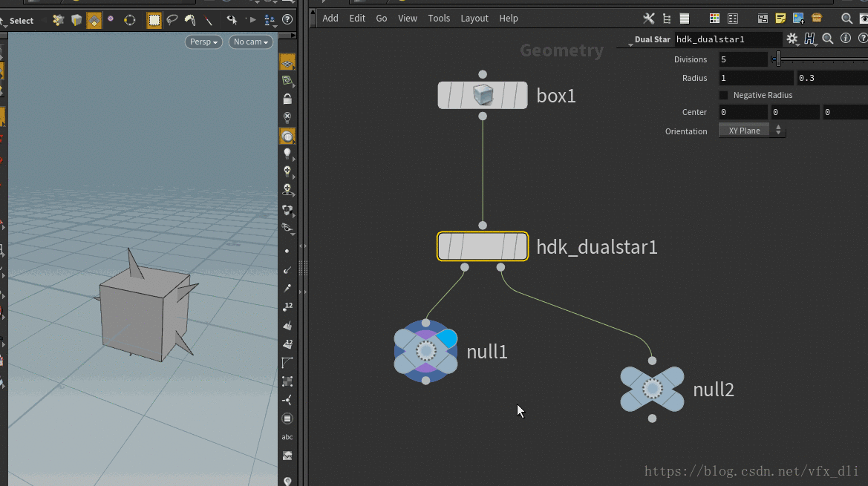Open the Persp viewport dropdown
The width and height of the screenshot is (868, 486).
(x=203, y=42)
